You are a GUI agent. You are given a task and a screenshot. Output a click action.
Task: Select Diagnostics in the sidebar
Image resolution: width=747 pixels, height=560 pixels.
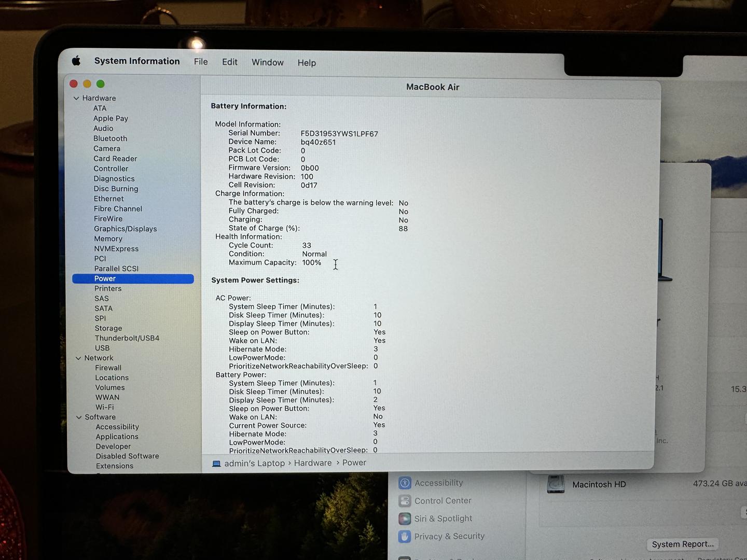114,178
